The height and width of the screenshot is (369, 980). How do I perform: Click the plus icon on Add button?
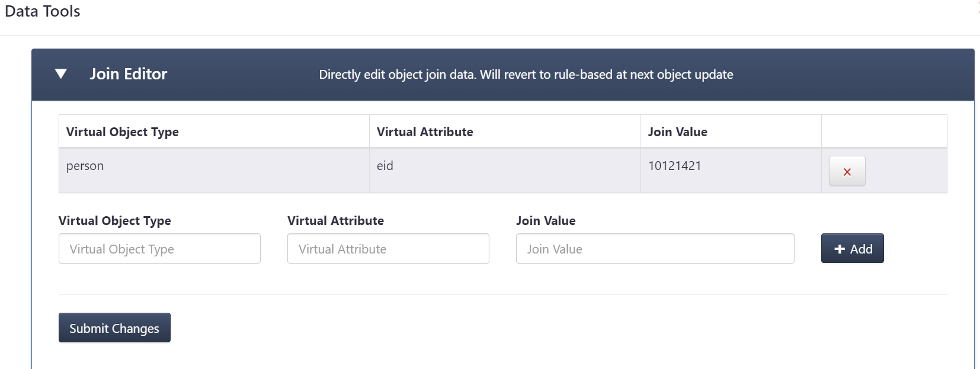pyautogui.click(x=839, y=249)
